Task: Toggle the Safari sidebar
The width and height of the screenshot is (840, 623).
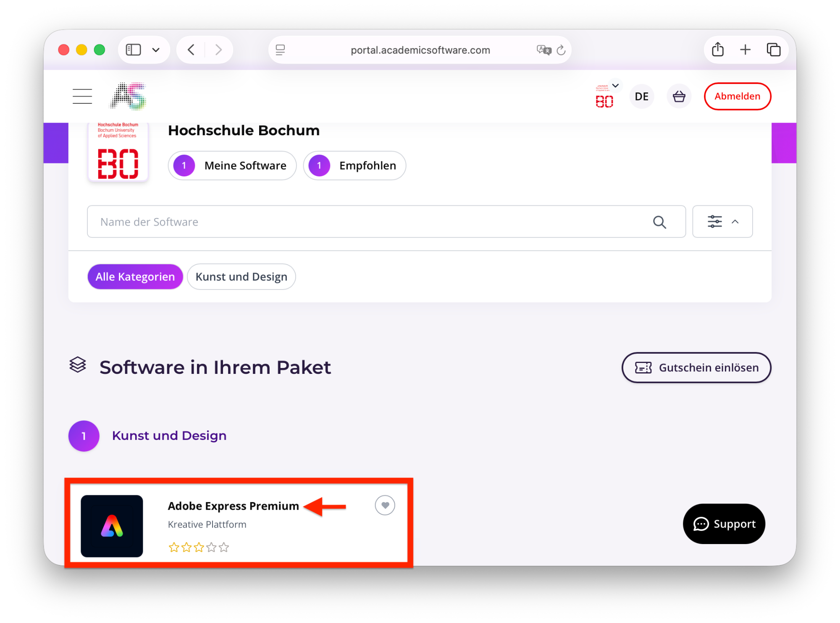Action: [134, 50]
